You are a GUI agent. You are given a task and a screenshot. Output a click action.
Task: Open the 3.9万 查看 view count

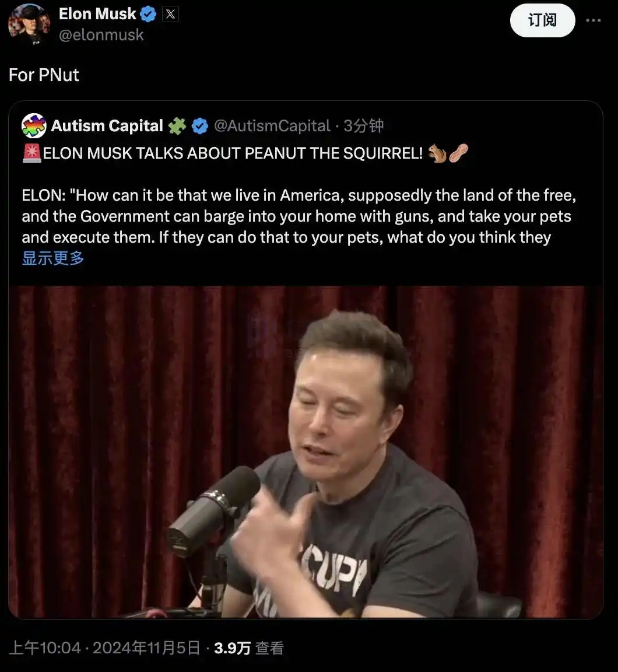(x=249, y=647)
